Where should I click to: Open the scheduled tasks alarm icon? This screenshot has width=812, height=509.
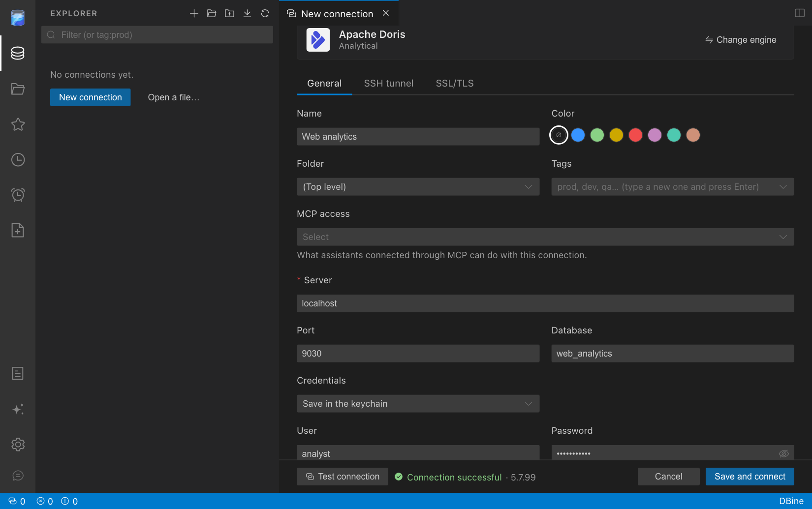18,195
